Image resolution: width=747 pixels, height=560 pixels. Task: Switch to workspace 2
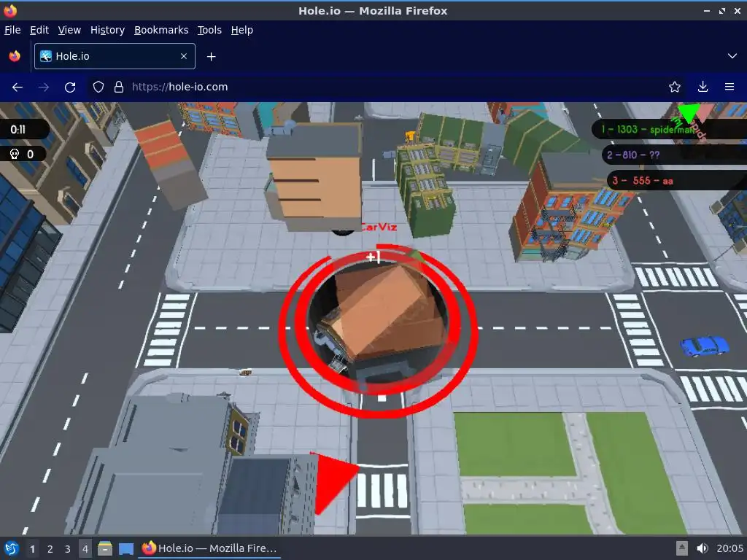click(x=50, y=549)
